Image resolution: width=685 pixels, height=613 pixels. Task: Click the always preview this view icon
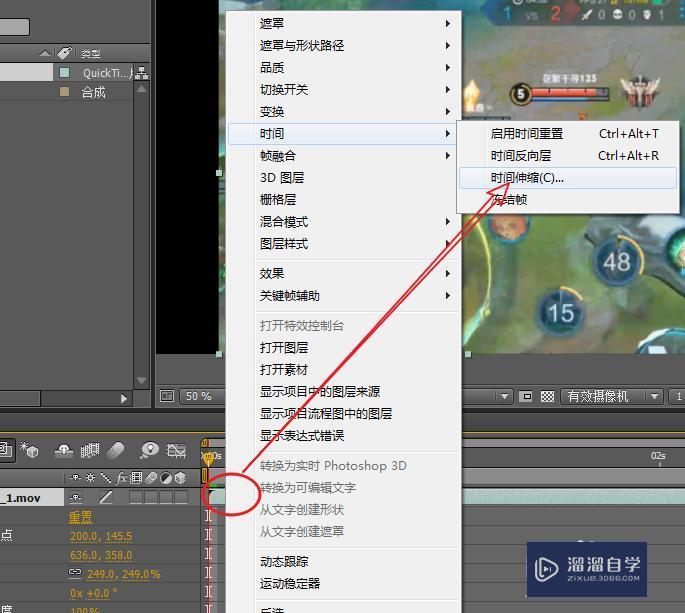coord(167,396)
